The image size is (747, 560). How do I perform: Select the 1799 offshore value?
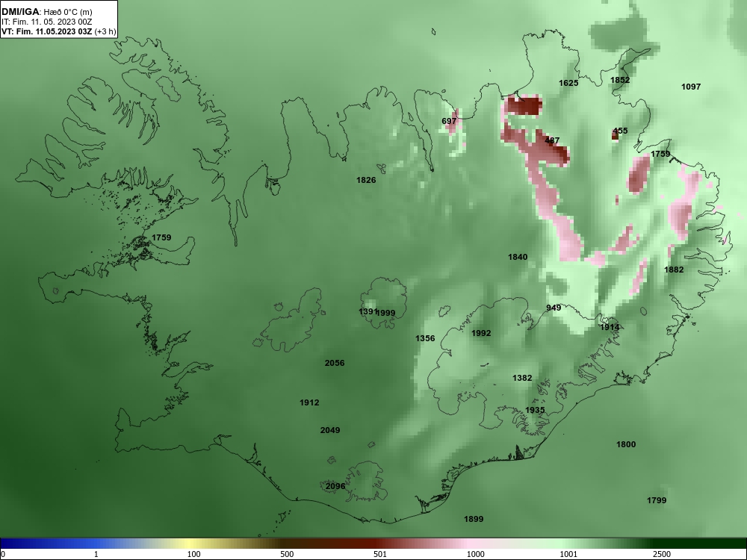point(657,500)
